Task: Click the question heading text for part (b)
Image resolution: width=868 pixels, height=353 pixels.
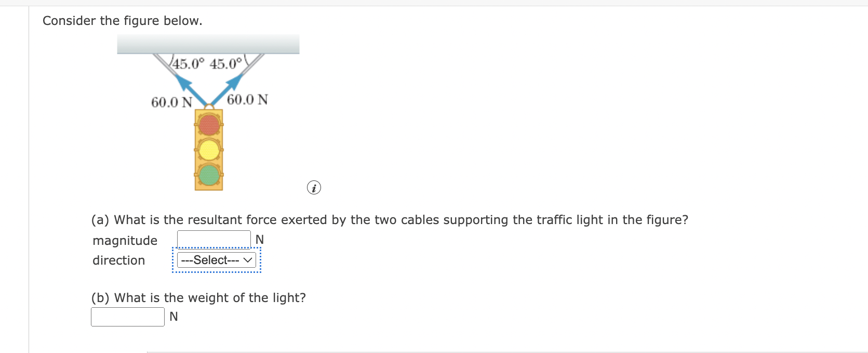Action: [x=198, y=298]
